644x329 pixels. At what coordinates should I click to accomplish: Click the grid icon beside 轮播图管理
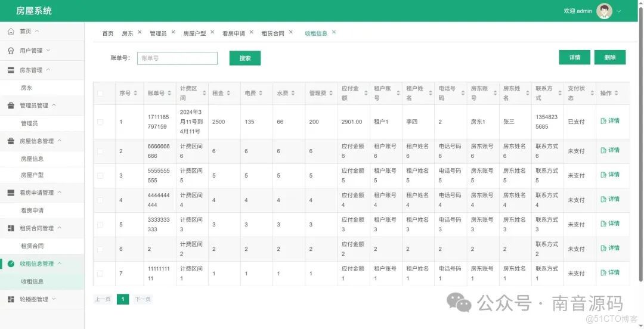tap(11, 299)
